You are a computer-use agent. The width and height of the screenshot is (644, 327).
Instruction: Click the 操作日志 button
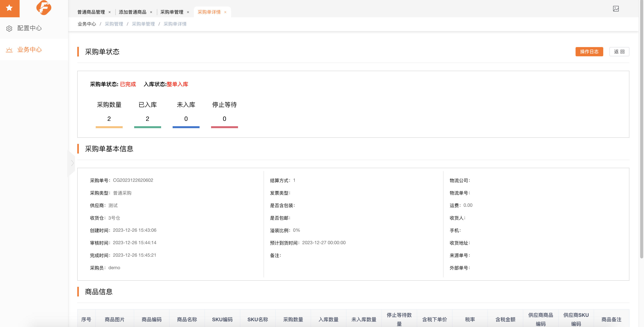(x=589, y=52)
